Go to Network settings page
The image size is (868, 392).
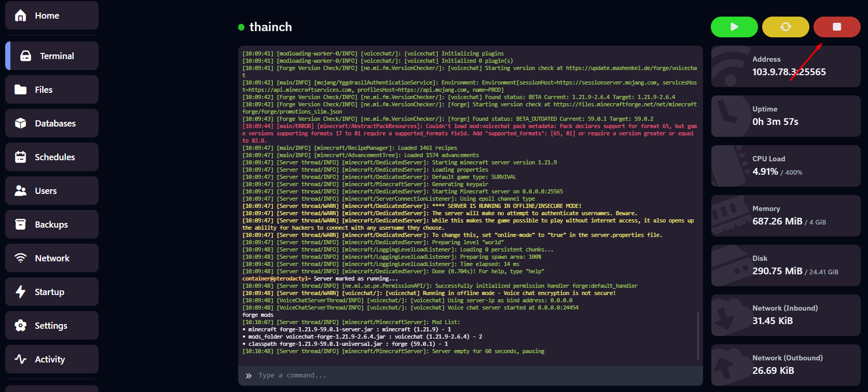point(51,258)
